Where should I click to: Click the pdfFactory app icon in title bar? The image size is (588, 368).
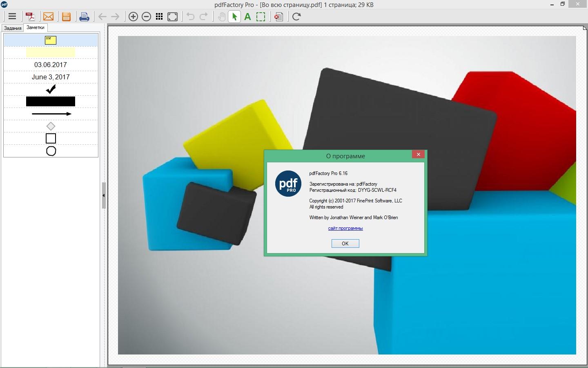[x=4, y=4]
